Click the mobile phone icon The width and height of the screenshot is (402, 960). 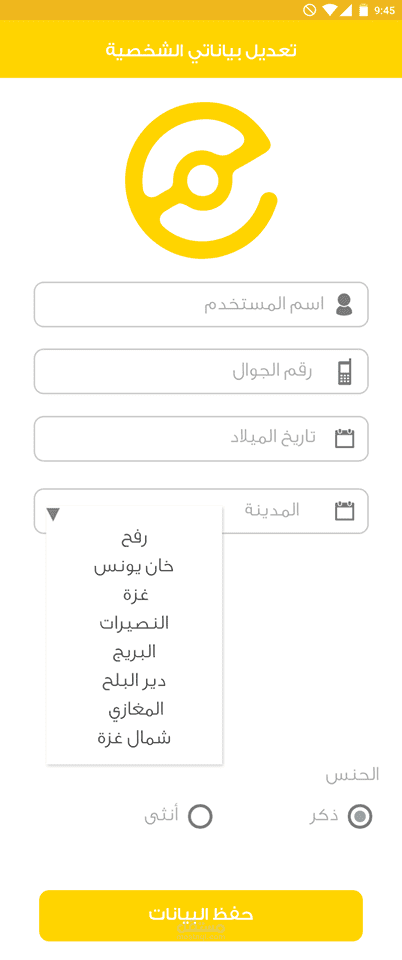point(345,372)
